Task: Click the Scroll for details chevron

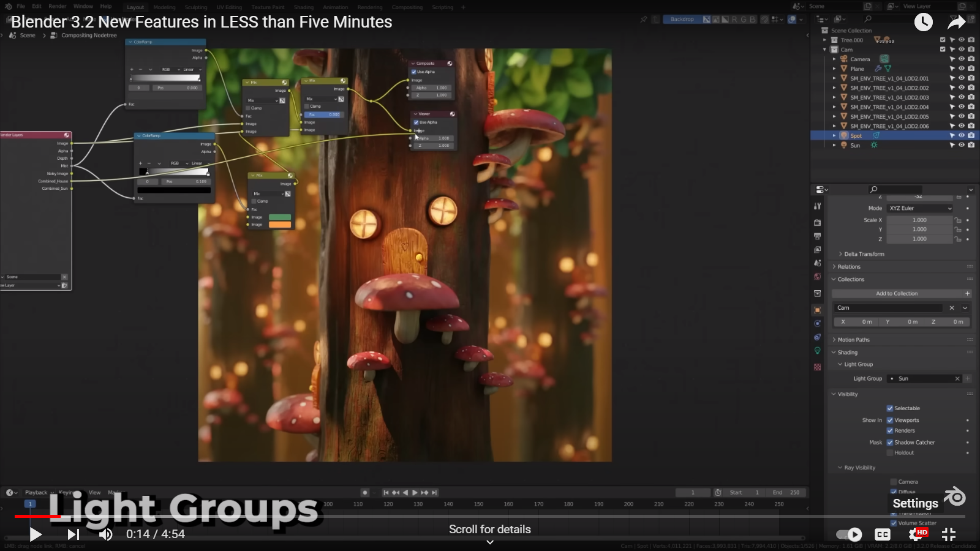Action: point(490,542)
